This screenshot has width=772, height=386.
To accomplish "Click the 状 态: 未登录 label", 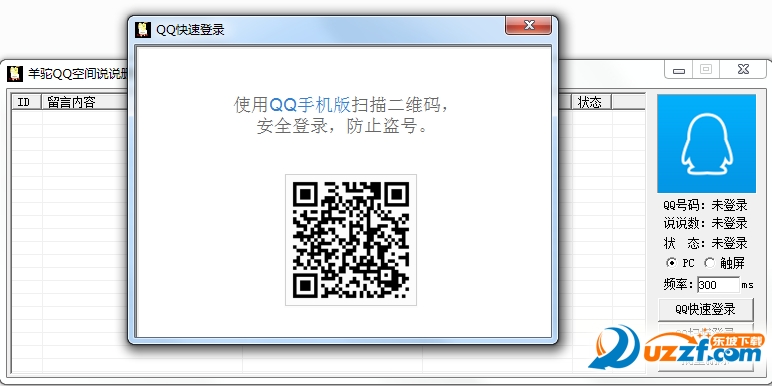I will (706, 243).
